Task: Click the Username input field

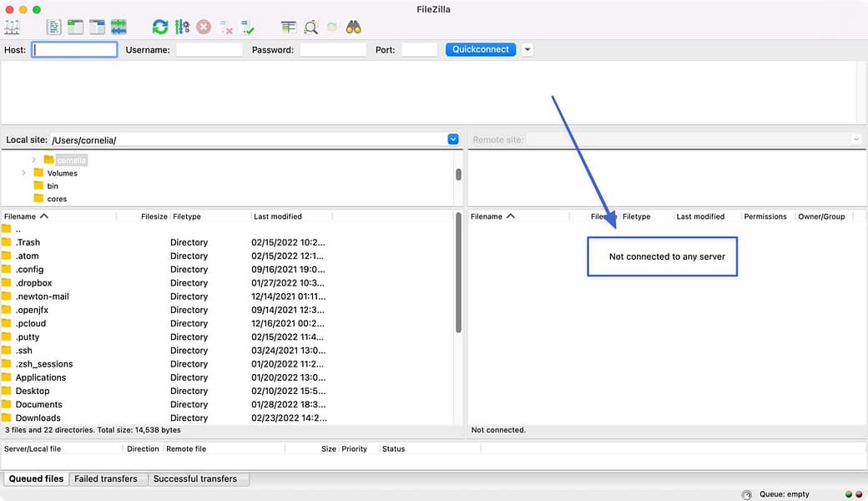Action: [209, 50]
